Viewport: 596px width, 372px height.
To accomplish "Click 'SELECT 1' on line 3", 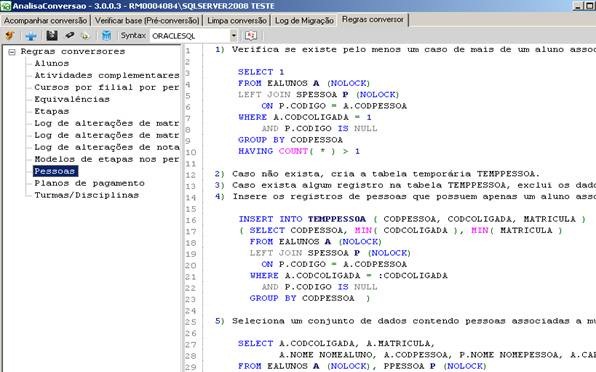I will (x=261, y=72).
